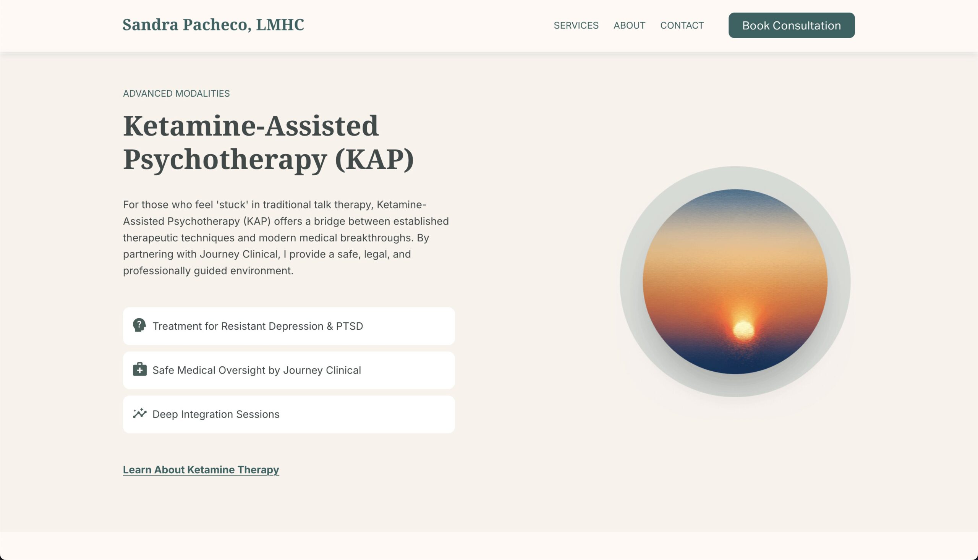Select the Safe Medical Oversight by Journey Clinical text
This screenshot has height=560, width=978.
[x=256, y=370]
